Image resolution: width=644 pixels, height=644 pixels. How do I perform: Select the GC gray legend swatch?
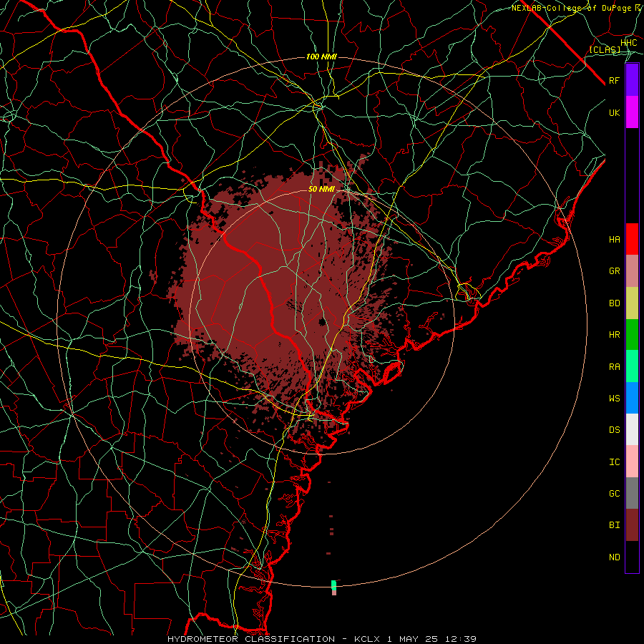(632, 493)
